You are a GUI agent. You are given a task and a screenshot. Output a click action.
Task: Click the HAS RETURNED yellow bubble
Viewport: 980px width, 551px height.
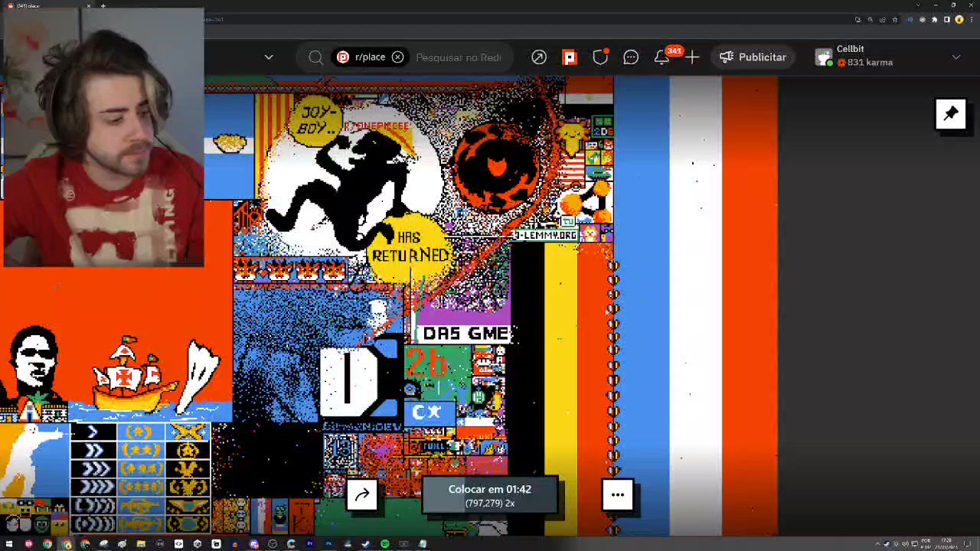pyautogui.click(x=411, y=246)
